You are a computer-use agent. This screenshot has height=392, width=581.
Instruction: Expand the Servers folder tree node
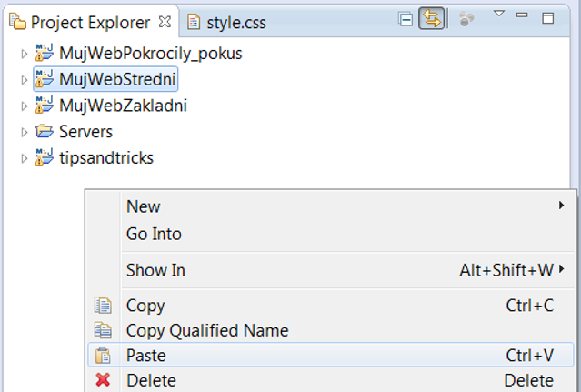25,133
